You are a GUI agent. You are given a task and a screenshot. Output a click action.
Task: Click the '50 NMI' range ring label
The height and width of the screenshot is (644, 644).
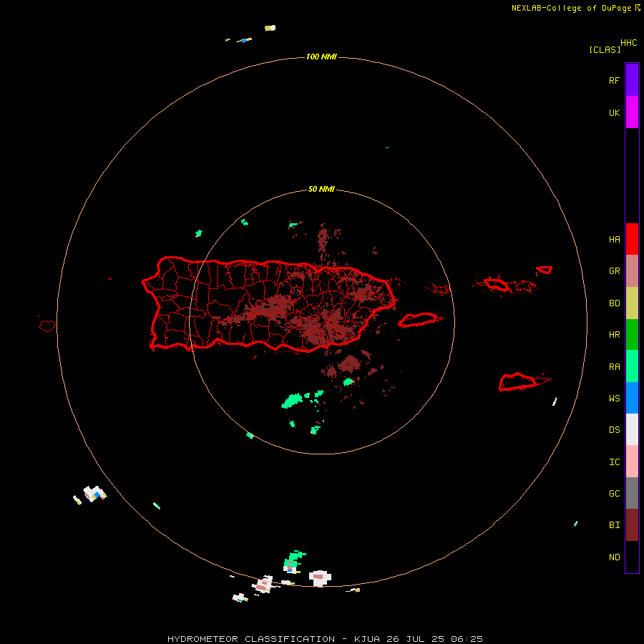pyautogui.click(x=321, y=189)
